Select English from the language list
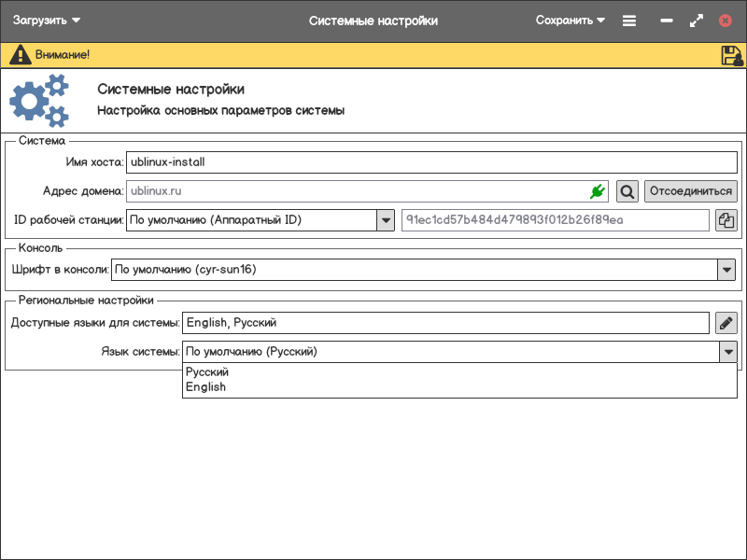This screenshot has width=747, height=560. click(x=205, y=387)
